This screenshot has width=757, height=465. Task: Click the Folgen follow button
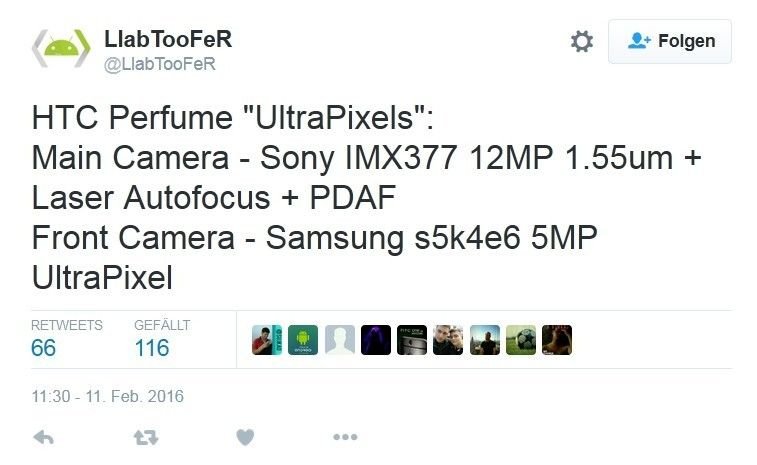[x=670, y=42]
